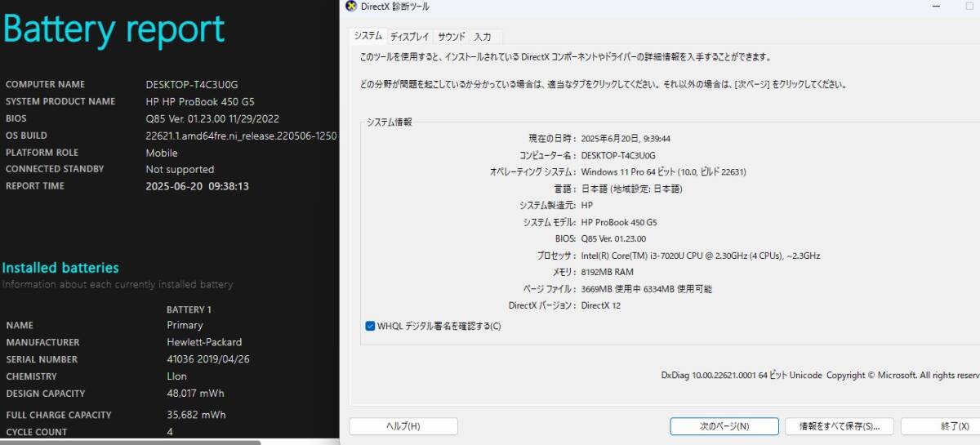Screen dimensions: 980x445
Task: Select computer name DESKTOP-T4C3U0G in Battery report
Action: point(192,85)
